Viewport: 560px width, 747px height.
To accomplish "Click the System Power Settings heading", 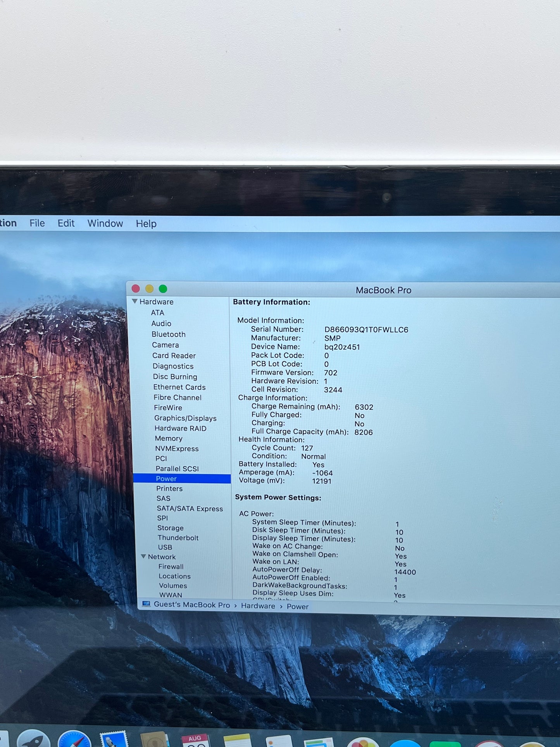I will (278, 497).
